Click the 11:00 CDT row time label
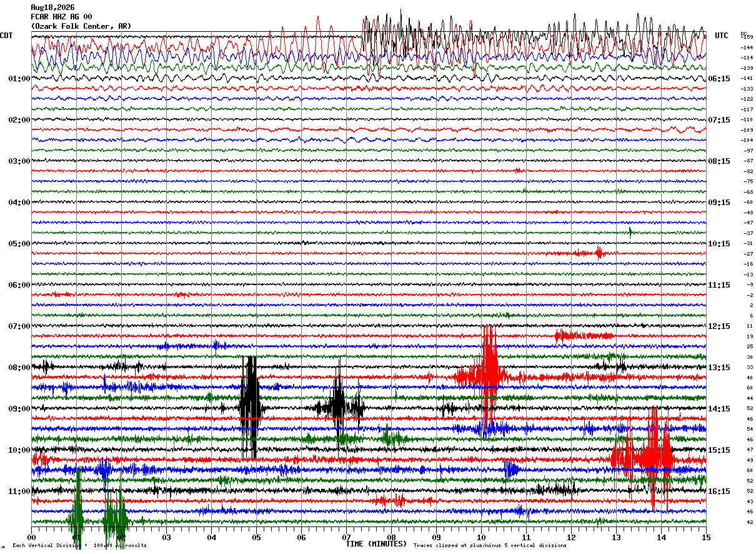 tap(19, 491)
